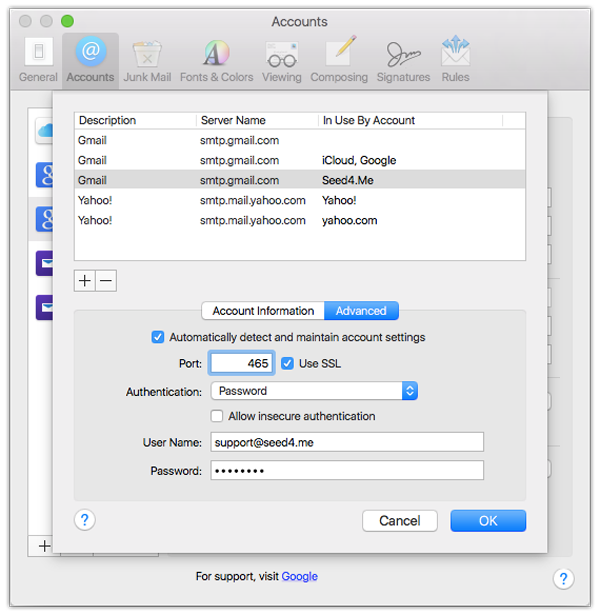Open Signatures preferences
The image size is (600, 615).
click(x=404, y=60)
